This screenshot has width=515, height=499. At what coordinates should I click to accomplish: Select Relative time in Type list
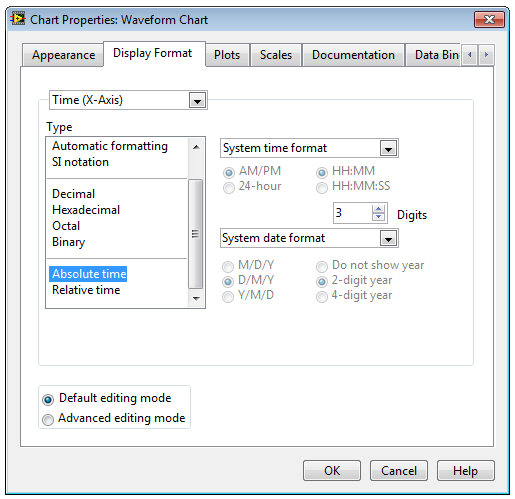click(86, 290)
